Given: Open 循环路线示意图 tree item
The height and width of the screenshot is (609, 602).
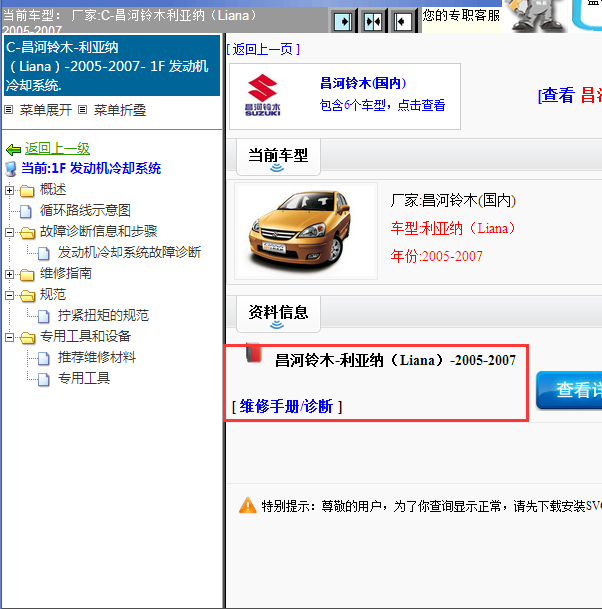Looking at the screenshot, I should [85, 211].
